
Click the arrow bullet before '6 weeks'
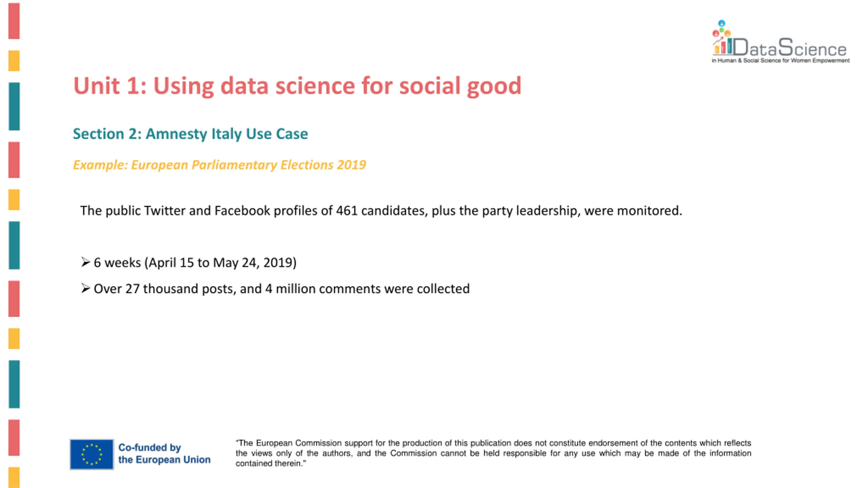click(x=85, y=262)
